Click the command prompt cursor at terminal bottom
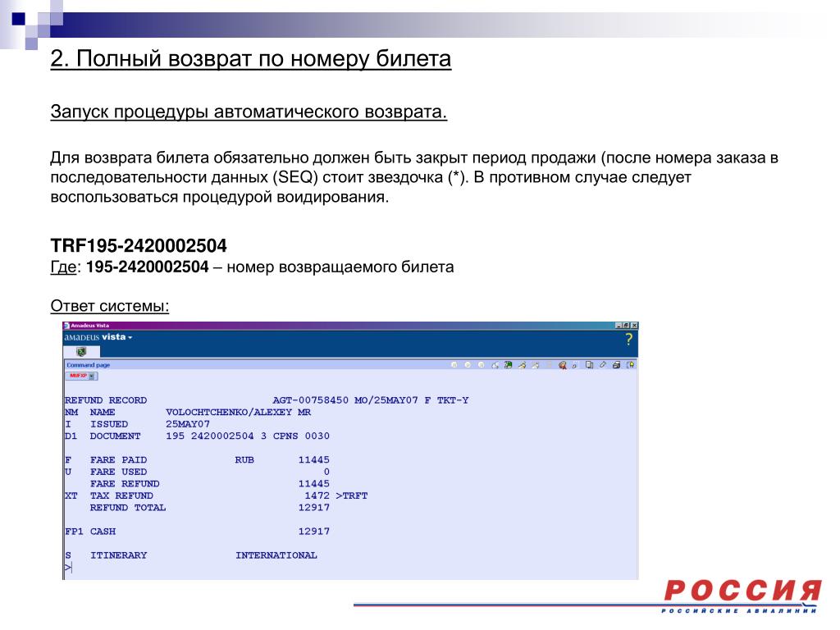The height and width of the screenshot is (630, 840). pos(68,568)
